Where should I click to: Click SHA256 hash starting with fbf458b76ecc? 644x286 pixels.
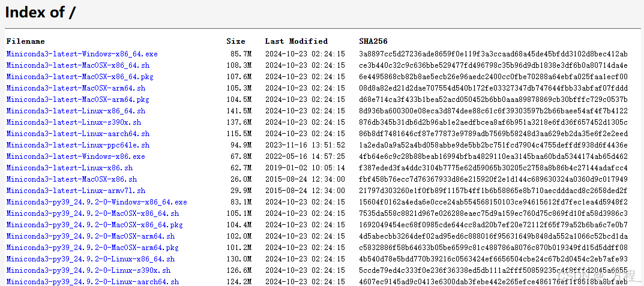tap(493, 179)
